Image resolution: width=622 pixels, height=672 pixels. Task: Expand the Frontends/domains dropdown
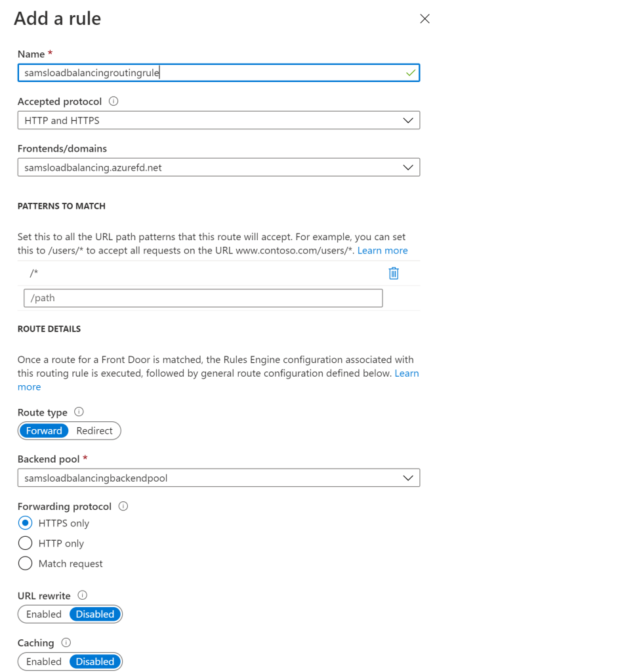pos(218,167)
